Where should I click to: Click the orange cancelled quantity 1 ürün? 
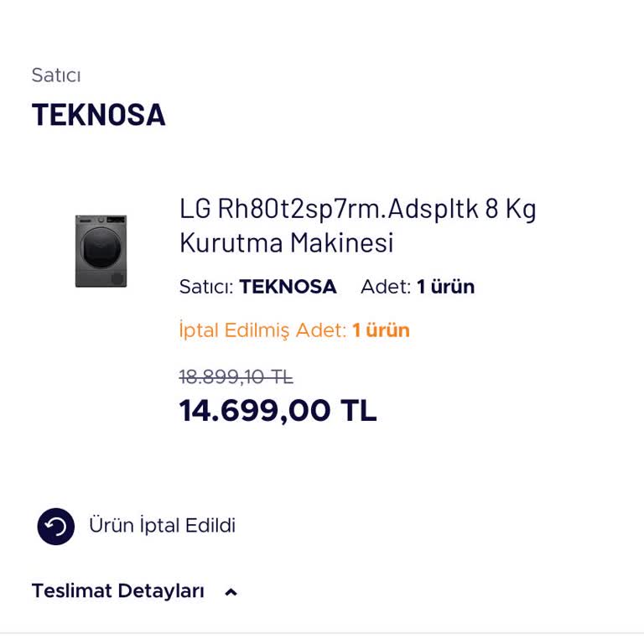tap(381, 330)
